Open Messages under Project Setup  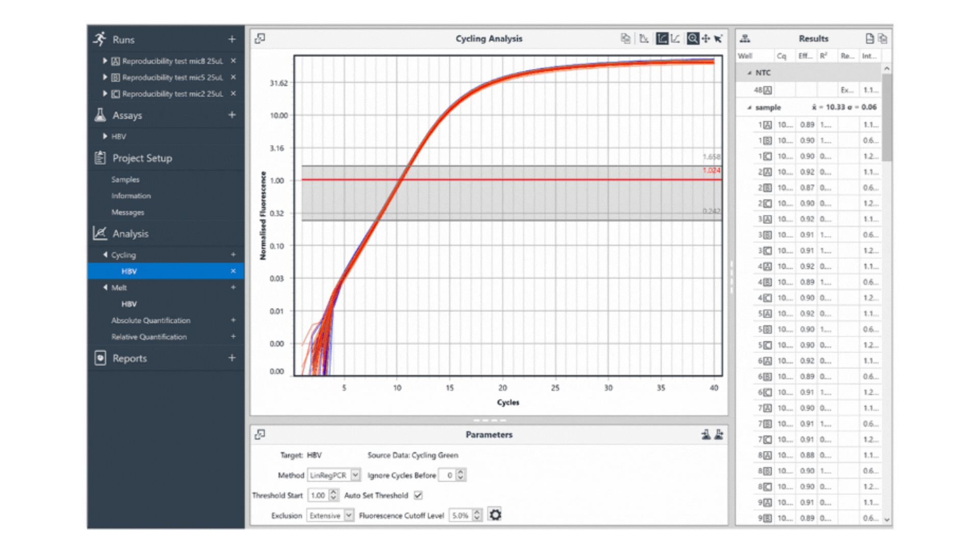click(x=128, y=212)
